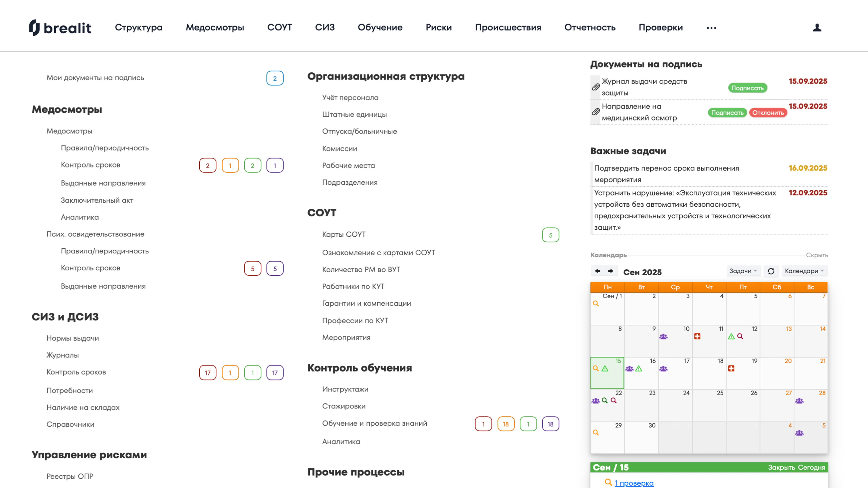
Task: Go to previous month in calendar
Action: point(597,271)
